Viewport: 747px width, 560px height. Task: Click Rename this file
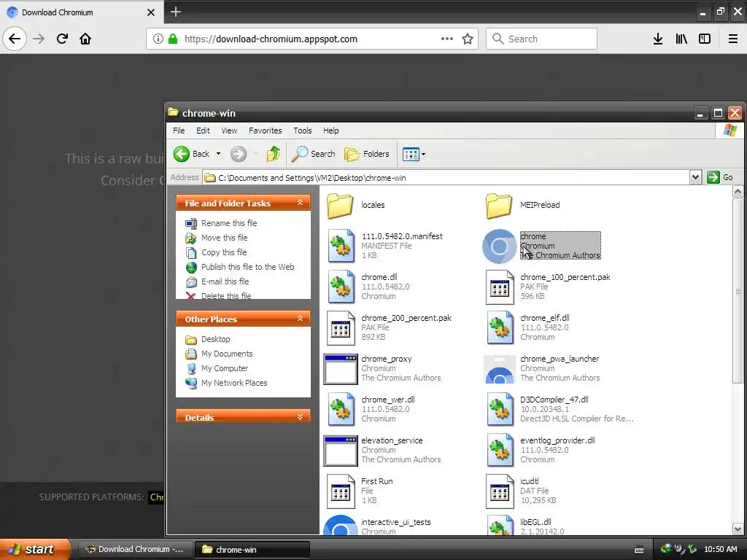pyautogui.click(x=228, y=223)
